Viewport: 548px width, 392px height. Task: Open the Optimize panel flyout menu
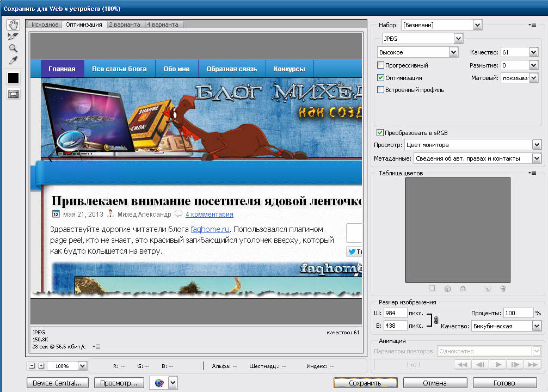[x=532, y=25]
